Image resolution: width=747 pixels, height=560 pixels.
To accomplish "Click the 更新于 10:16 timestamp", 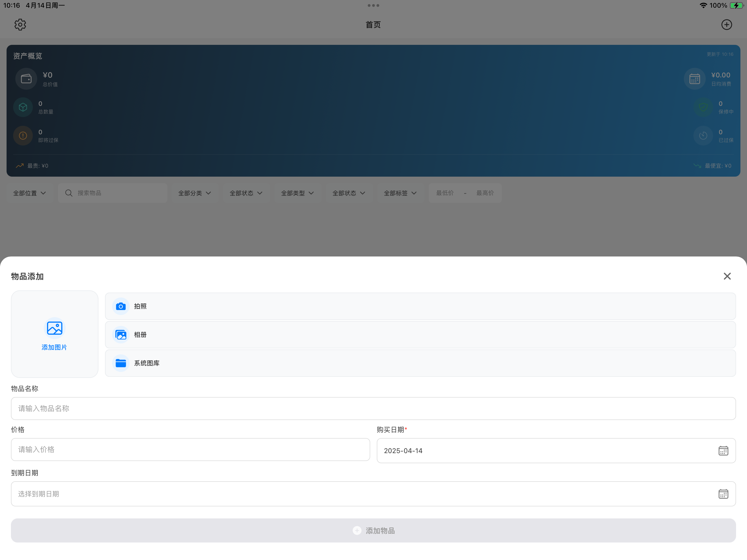I will tap(720, 54).
